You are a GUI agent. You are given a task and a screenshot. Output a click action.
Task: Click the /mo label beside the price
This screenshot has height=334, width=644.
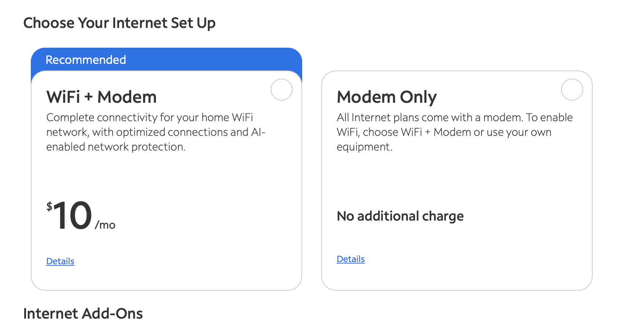click(x=105, y=225)
